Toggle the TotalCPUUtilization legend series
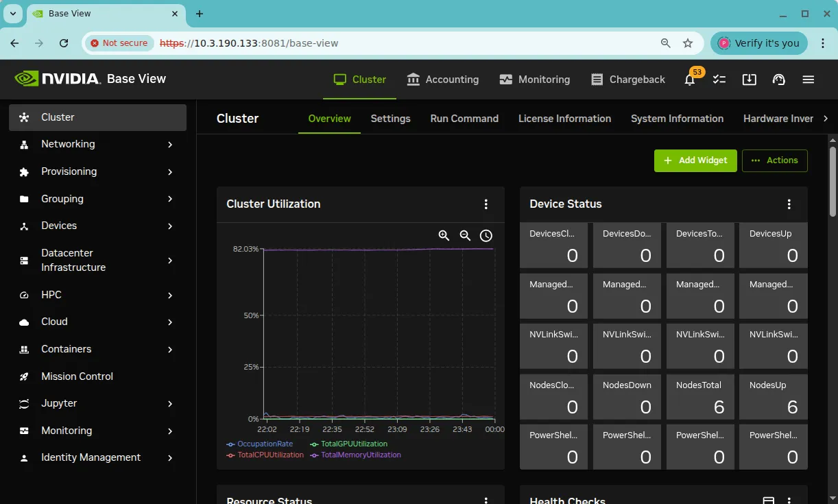The width and height of the screenshot is (838, 504). pos(265,455)
